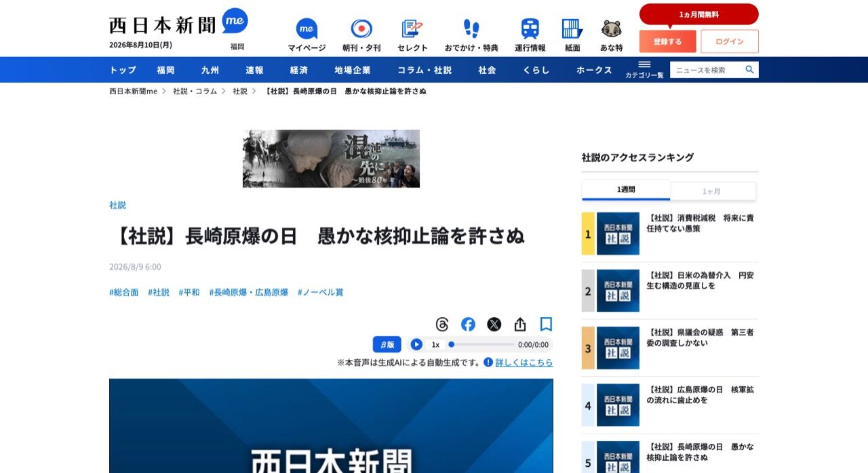Click the audio progress slider
This screenshot has width=868, height=473.
click(481, 344)
